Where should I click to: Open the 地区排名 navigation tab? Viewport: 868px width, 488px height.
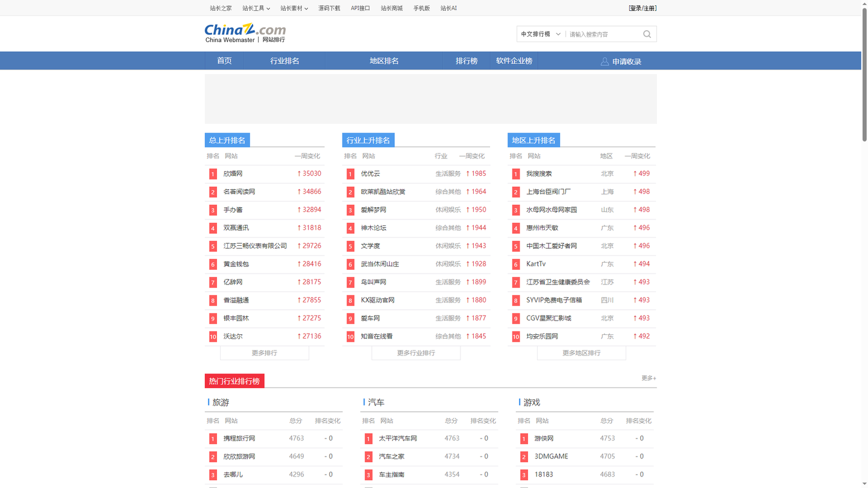click(384, 61)
